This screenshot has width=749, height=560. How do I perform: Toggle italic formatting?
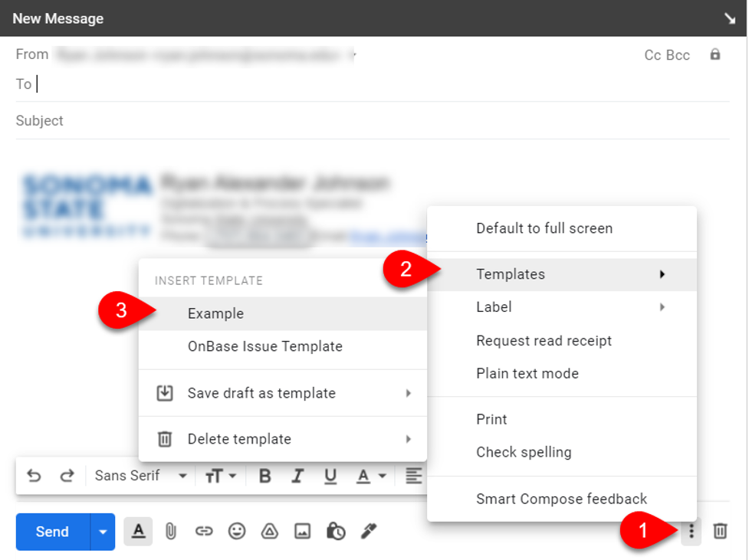point(297,476)
